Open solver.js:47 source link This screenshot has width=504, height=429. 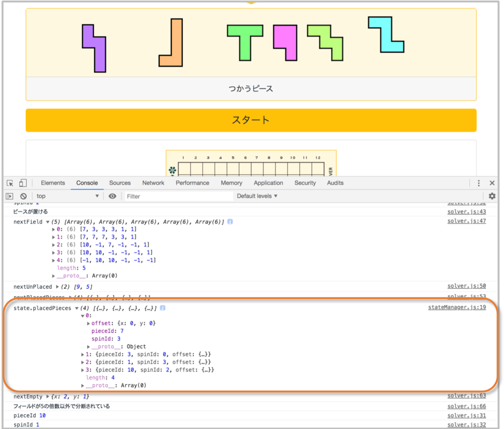point(466,221)
